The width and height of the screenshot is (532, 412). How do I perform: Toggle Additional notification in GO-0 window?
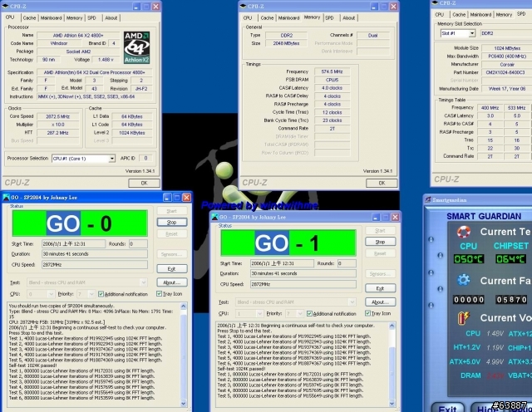[101, 294]
